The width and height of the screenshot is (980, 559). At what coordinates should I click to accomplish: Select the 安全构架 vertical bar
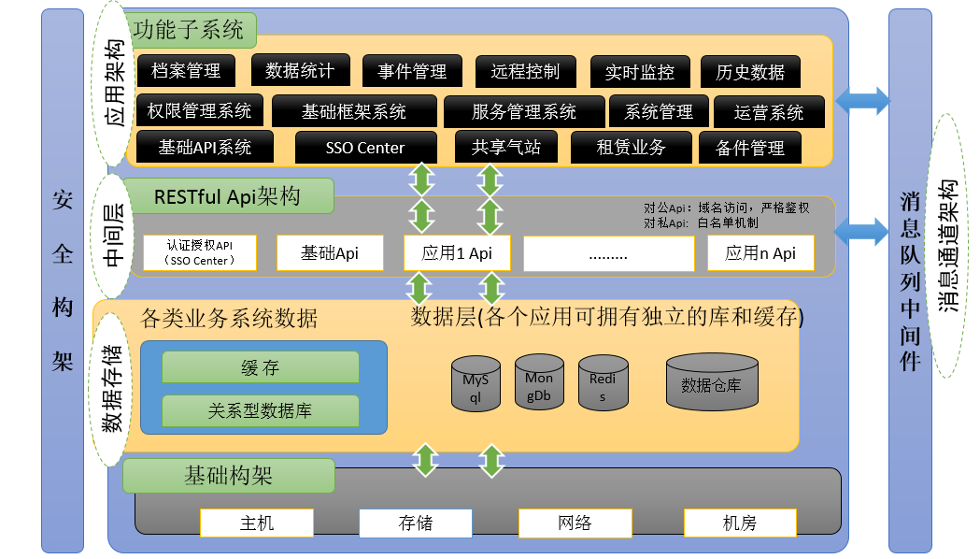pos(63,280)
